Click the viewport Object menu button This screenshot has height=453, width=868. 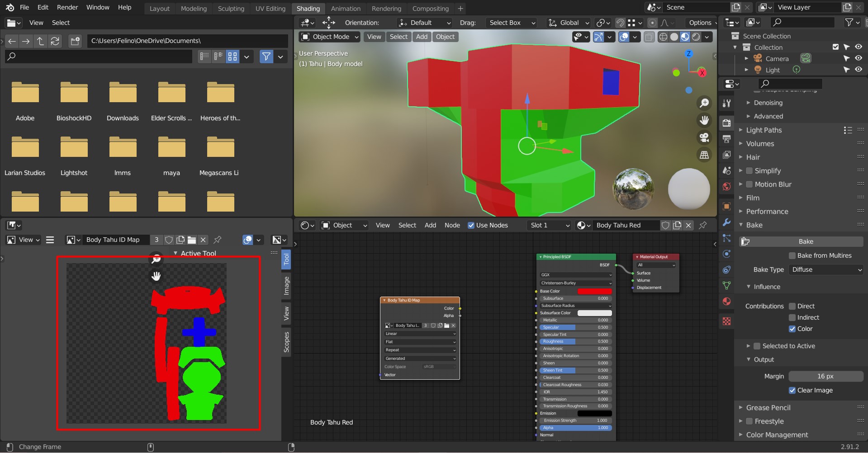[445, 37]
